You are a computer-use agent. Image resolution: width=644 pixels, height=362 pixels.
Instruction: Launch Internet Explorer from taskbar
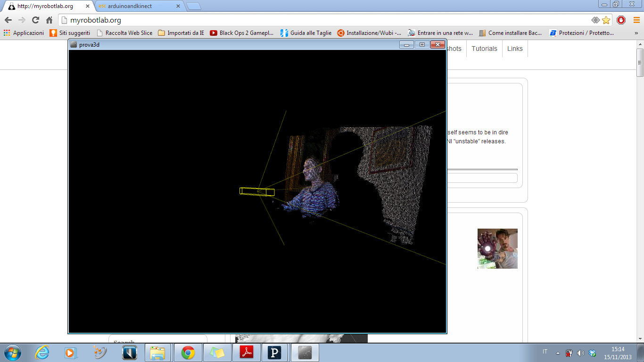42,353
